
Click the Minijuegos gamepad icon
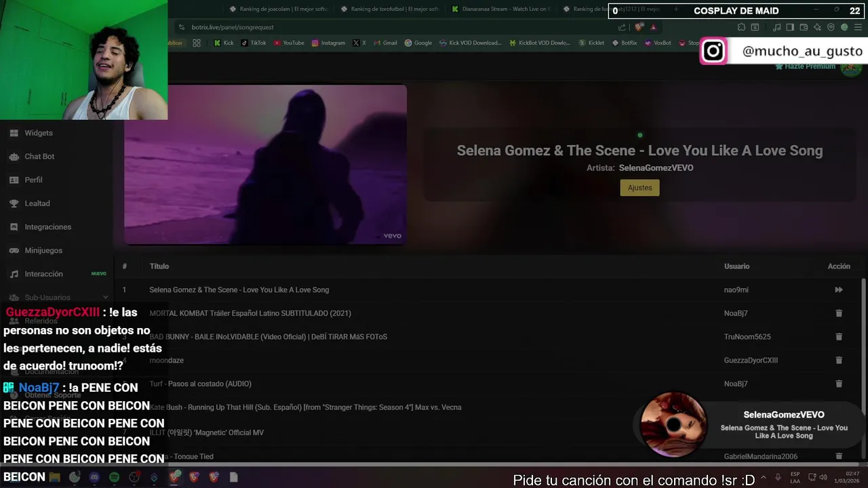pyautogui.click(x=14, y=250)
